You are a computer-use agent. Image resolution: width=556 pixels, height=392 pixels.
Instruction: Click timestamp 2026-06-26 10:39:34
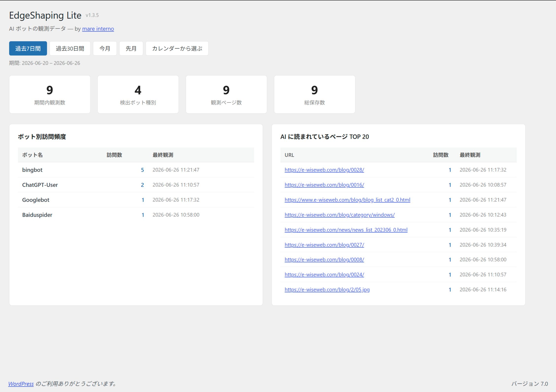click(x=483, y=245)
